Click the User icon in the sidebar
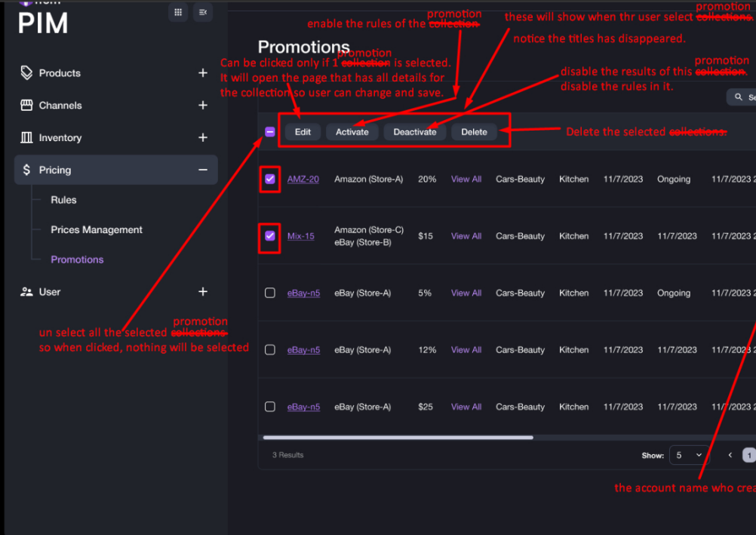The height and width of the screenshot is (535, 756). coord(29,291)
